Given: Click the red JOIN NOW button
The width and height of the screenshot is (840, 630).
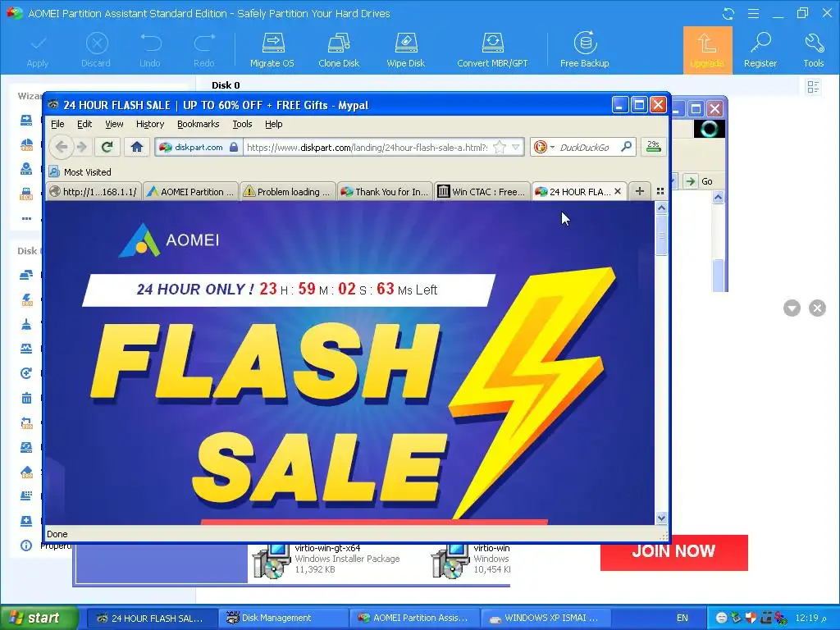Looking at the screenshot, I should tap(674, 552).
